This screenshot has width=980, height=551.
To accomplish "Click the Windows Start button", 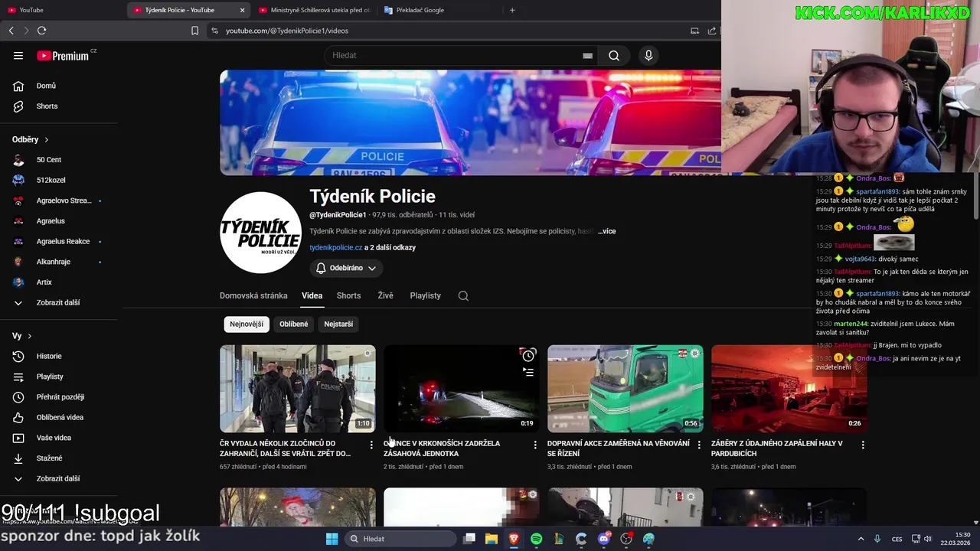I will [332, 539].
